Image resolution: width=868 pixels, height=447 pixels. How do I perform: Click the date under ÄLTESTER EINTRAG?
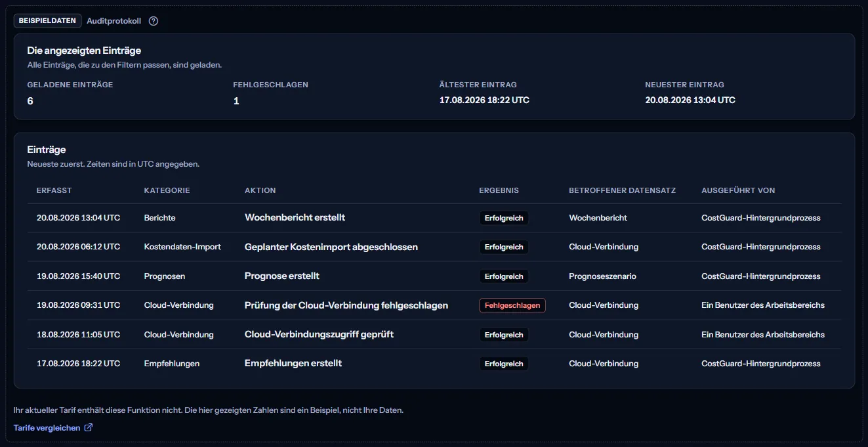pos(484,100)
